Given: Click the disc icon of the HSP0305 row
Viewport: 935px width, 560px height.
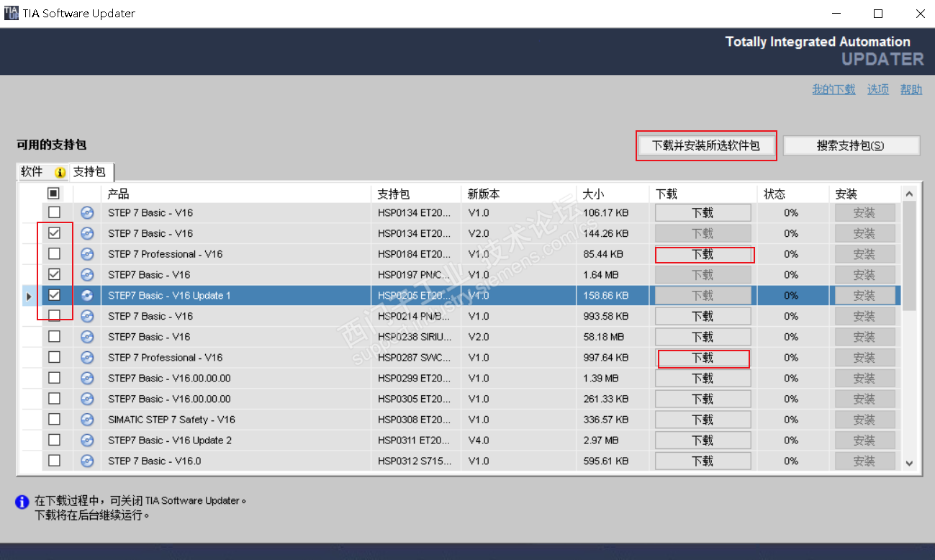Looking at the screenshot, I should (87, 399).
